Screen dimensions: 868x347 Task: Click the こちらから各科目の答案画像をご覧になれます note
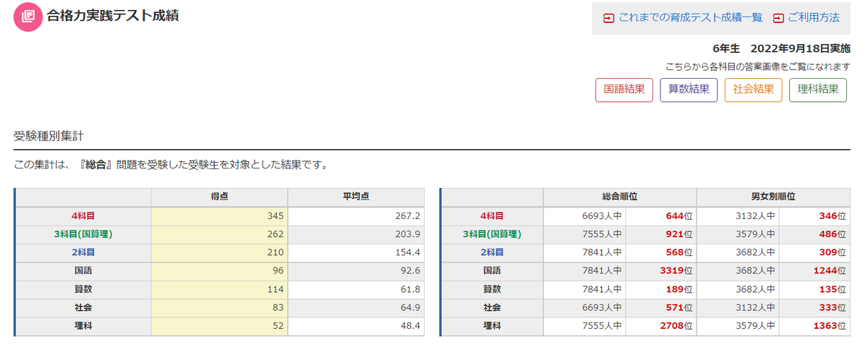tap(758, 67)
